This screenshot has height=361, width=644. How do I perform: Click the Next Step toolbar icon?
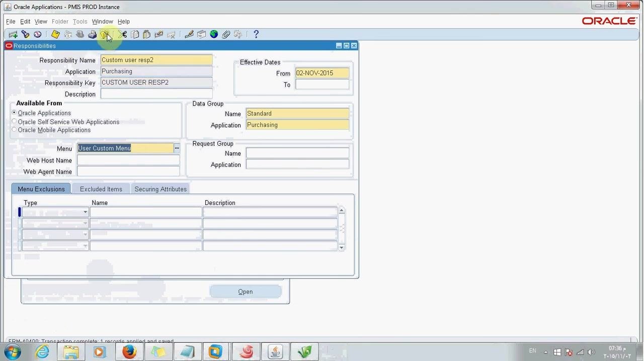(67, 34)
